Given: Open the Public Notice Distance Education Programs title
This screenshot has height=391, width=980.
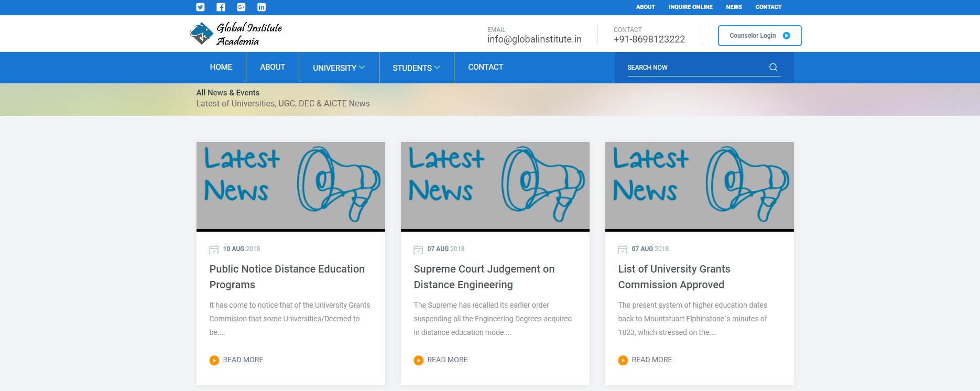Looking at the screenshot, I should pos(287,277).
